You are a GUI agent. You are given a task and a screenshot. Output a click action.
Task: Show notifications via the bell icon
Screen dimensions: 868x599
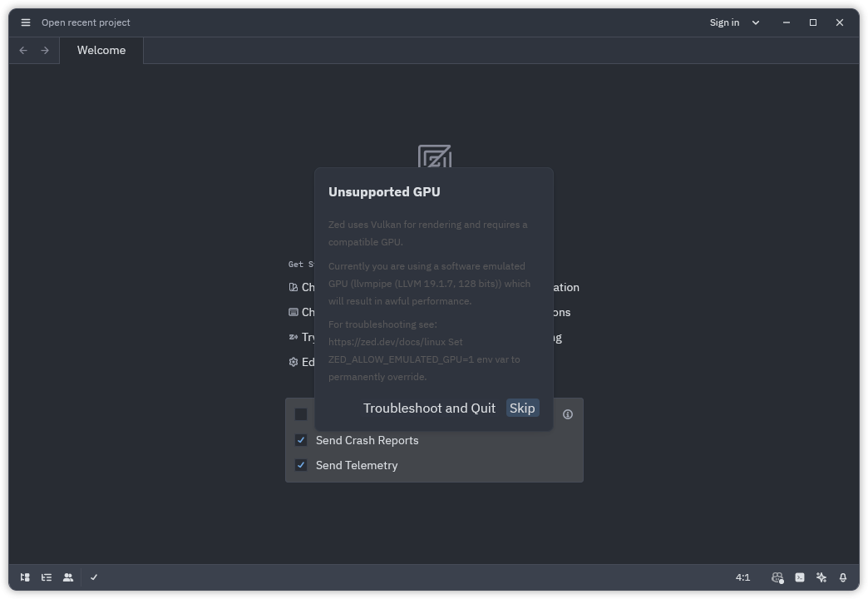(843, 577)
